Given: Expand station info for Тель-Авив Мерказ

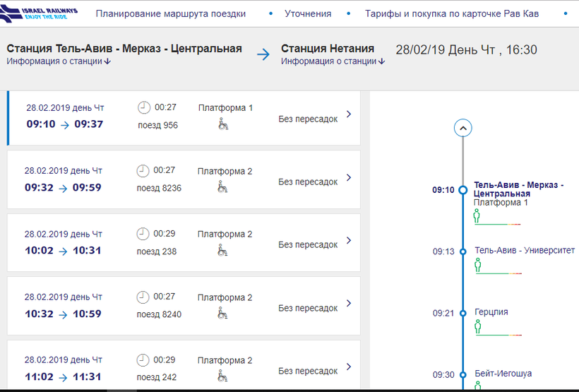Looking at the screenshot, I should click(59, 61).
